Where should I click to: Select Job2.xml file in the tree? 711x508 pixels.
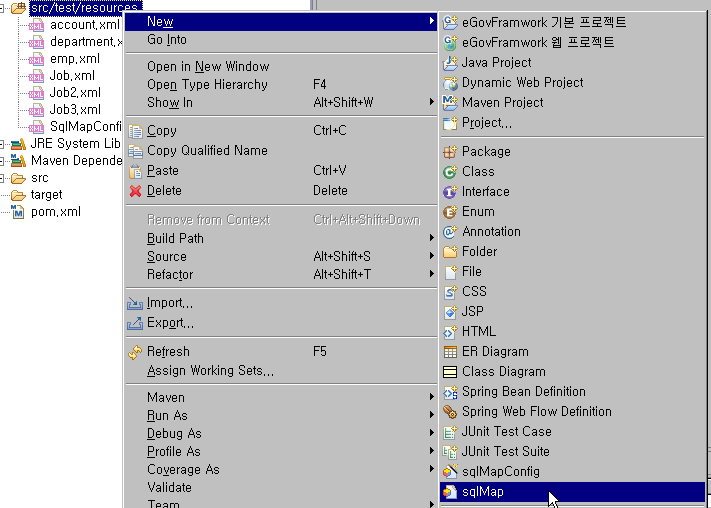click(x=75, y=92)
